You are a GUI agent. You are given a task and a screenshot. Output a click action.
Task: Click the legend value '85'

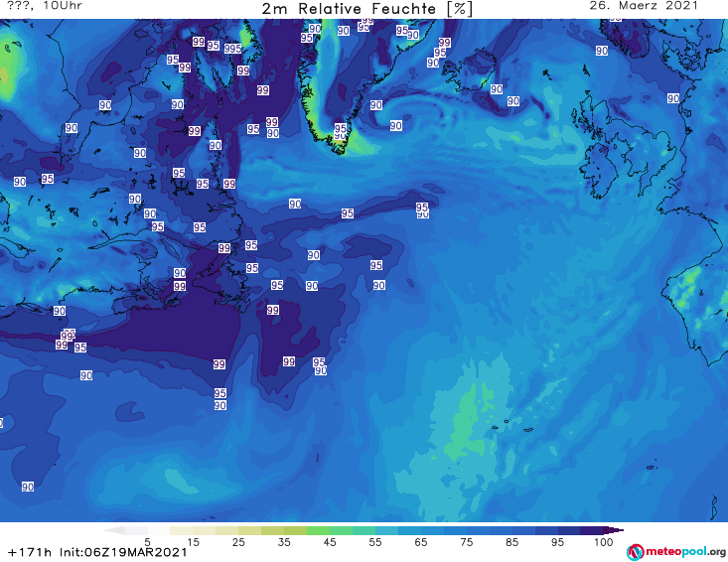tap(511, 542)
